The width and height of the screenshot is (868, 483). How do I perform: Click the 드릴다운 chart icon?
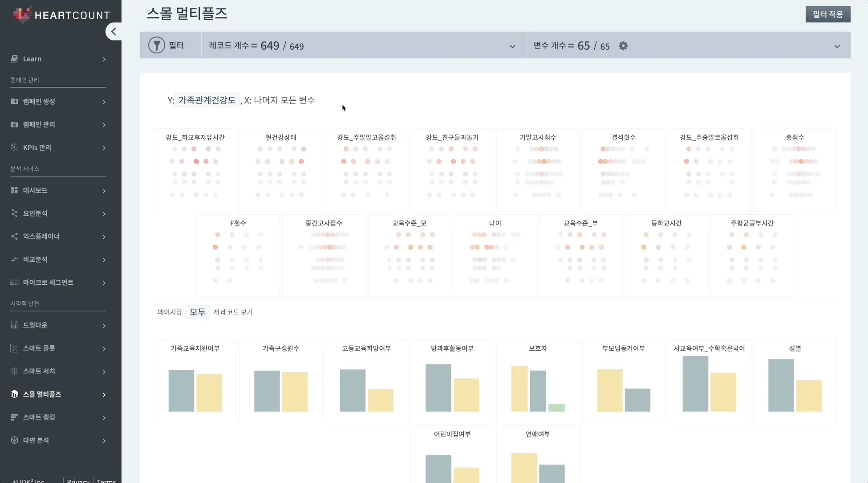[14, 325]
